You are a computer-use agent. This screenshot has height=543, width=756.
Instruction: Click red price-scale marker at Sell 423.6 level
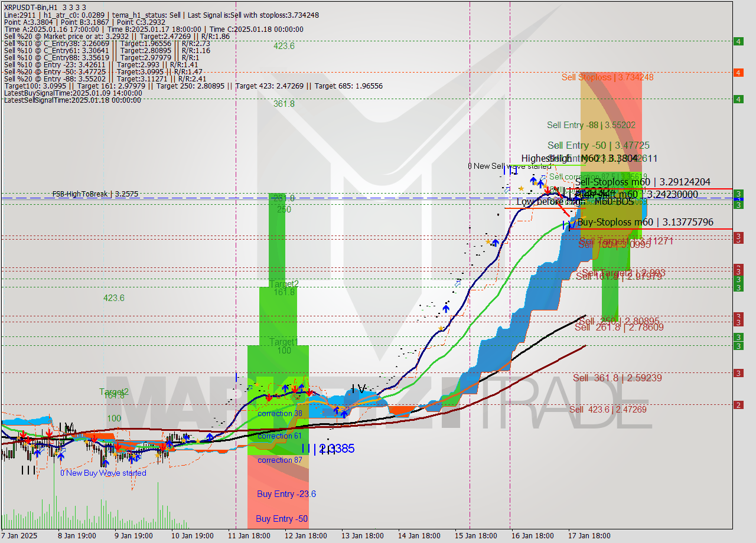coord(738,405)
